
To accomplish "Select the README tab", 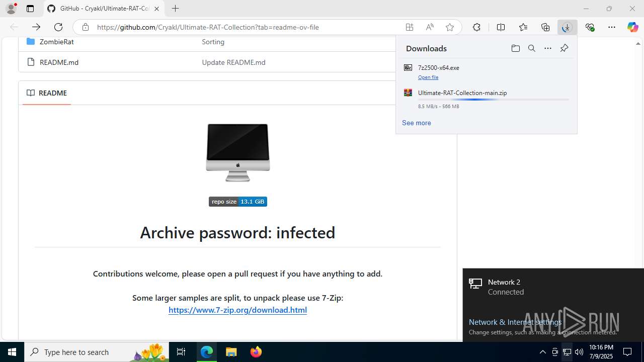I will click(47, 93).
